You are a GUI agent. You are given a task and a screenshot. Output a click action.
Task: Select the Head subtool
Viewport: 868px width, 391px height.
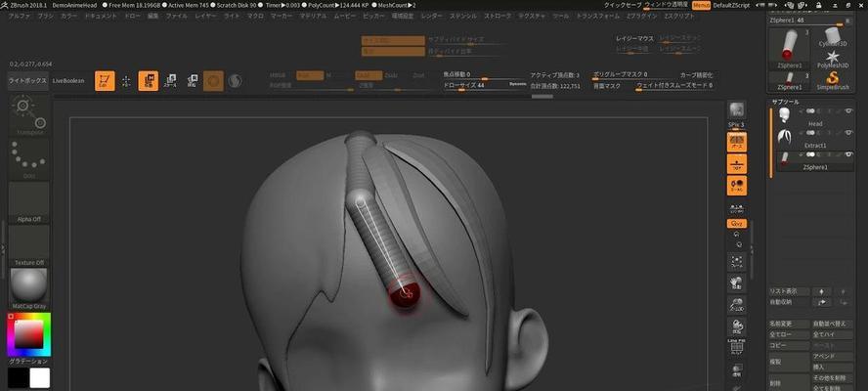coord(815,117)
